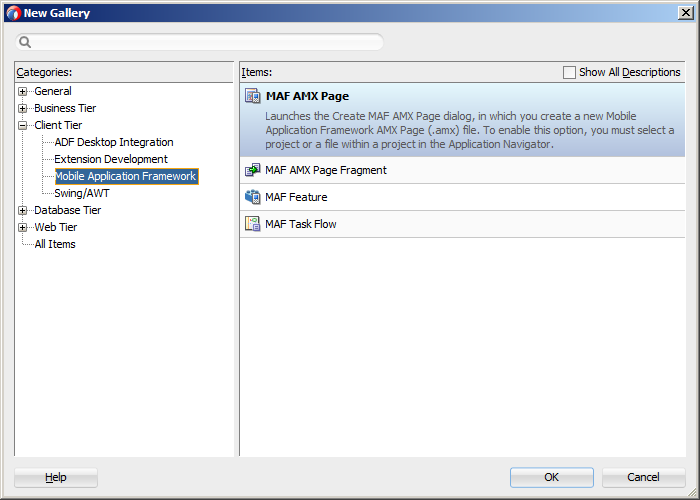The height and width of the screenshot is (500, 700).
Task: Click the MAF AMX Page Fragment icon
Action: click(253, 170)
